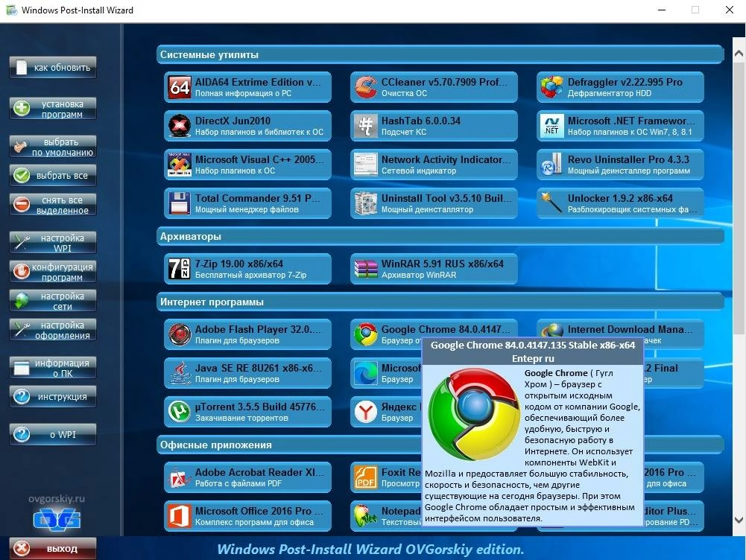
Task: Click the WinRAR books icon
Action: point(364,269)
